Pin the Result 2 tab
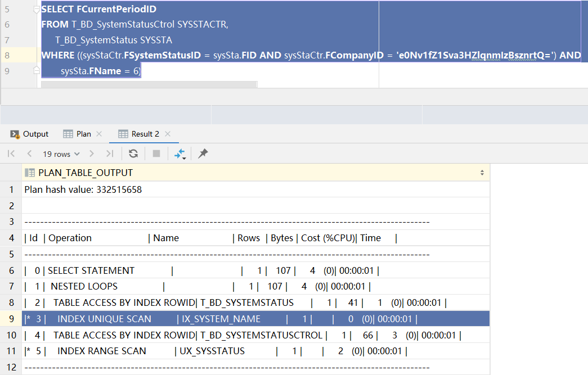 pyautogui.click(x=203, y=153)
